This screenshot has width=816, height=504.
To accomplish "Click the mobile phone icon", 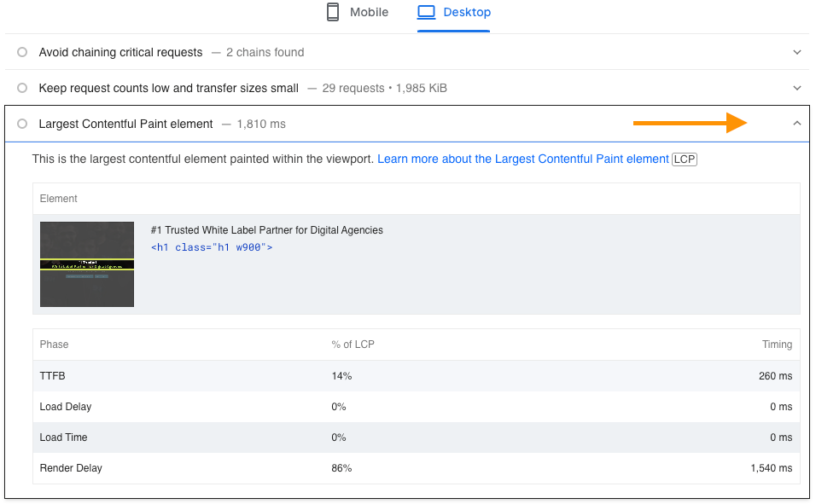I will pyautogui.click(x=333, y=12).
